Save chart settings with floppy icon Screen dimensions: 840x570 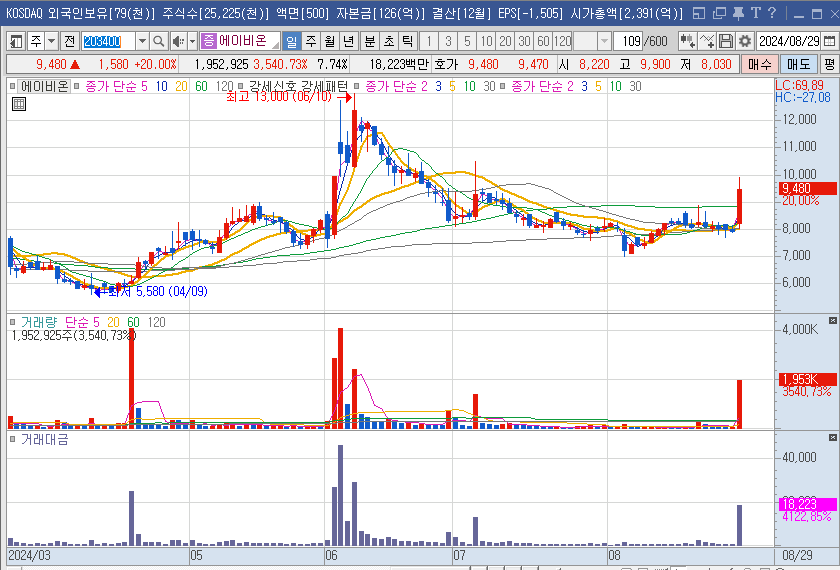coord(725,41)
